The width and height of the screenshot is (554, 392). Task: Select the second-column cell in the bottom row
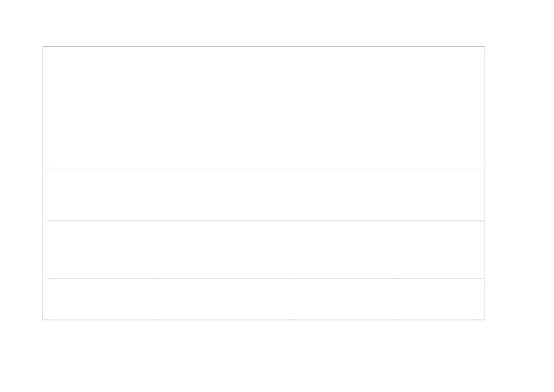[x=221, y=299]
